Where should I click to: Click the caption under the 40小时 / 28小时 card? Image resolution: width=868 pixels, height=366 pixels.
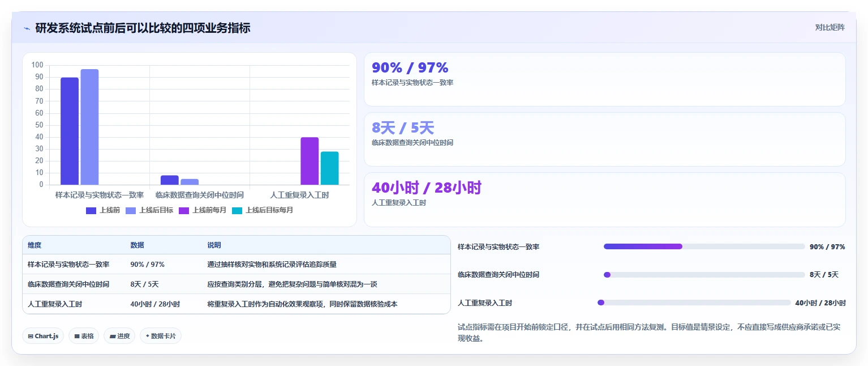tap(399, 203)
